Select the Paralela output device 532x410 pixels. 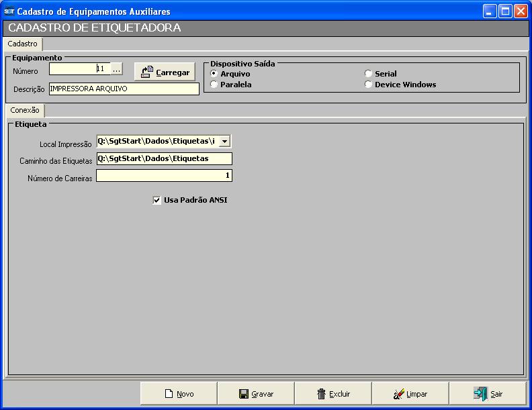coord(214,85)
